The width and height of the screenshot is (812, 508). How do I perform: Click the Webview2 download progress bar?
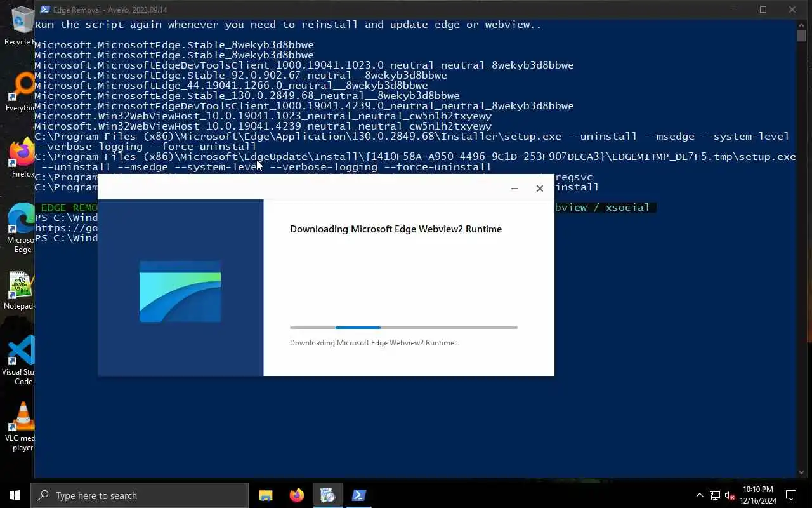tap(403, 328)
